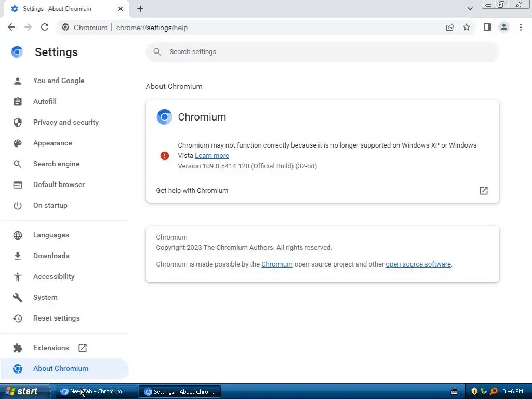Screen dimensions: 532x399
Task: Click the Windows start button
Action: coord(25,391)
